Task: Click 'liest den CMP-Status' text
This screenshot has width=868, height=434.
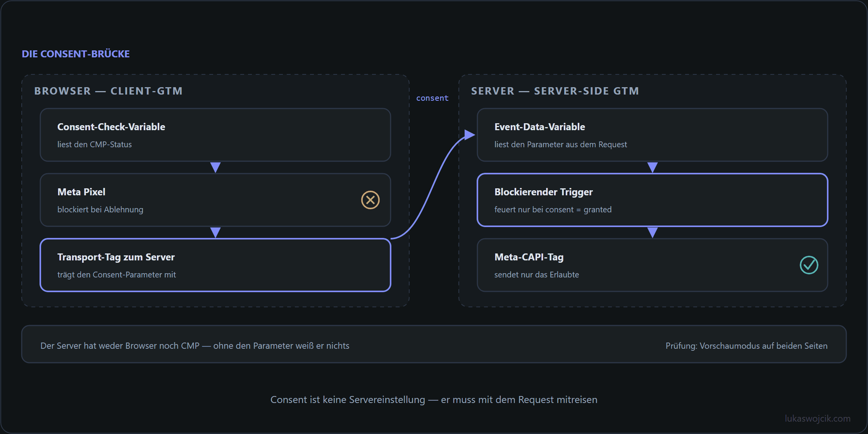Action: click(95, 145)
